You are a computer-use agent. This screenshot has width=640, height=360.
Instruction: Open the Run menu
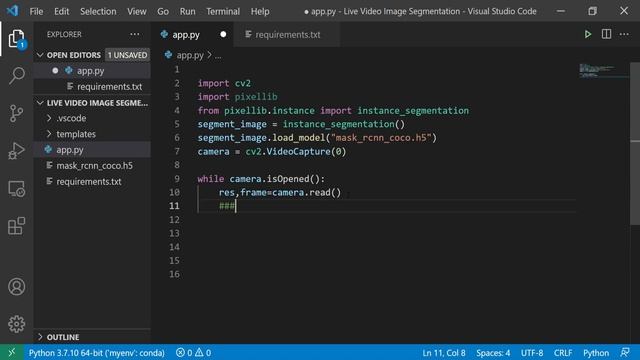(x=187, y=11)
